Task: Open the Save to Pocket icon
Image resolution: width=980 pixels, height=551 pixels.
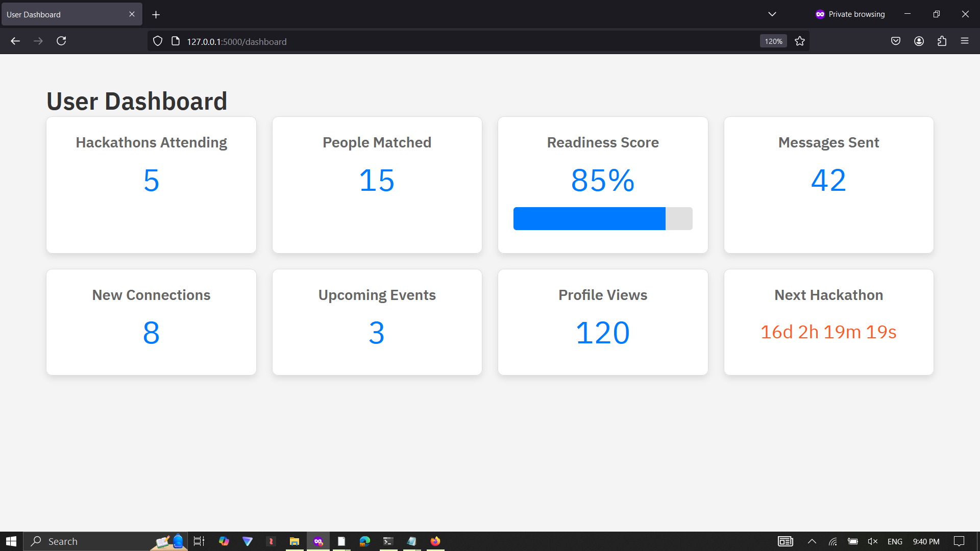Action: point(896,41)
